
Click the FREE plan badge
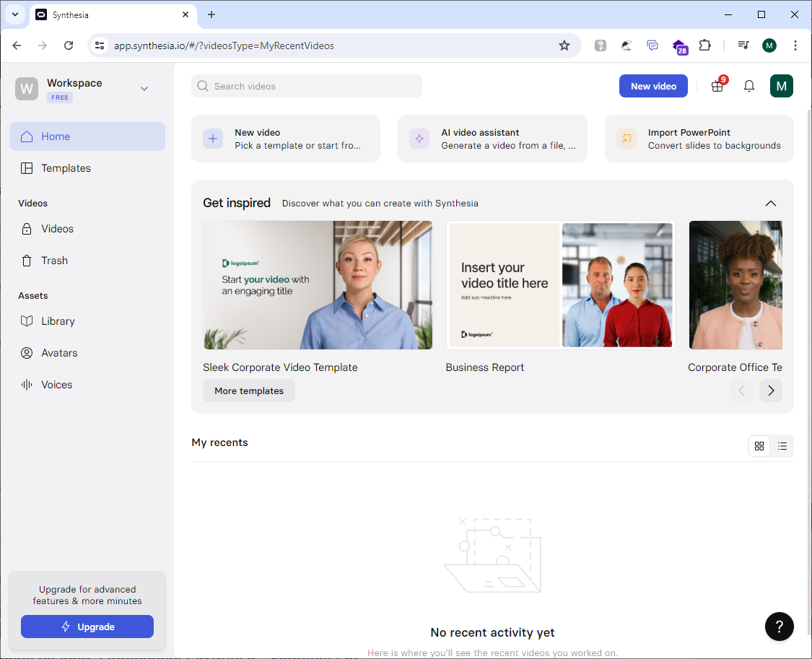60,97
